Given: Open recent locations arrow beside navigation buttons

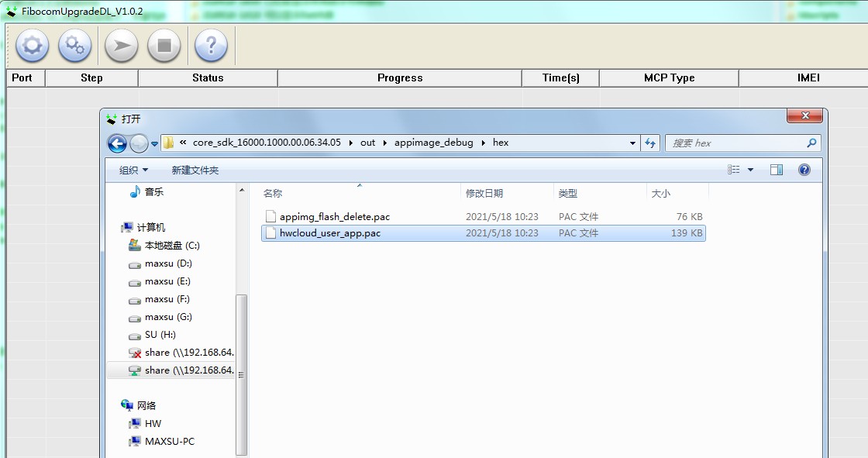Looking at the screenshot, I should pyautogui.click(x=154, y=143).
